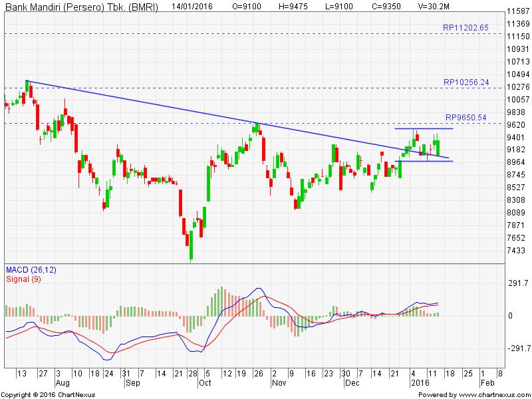Image resolution: width=532 pixels, height=399 pixels.
Task: Select the Aug month marker on time axis
Action: pyautogui.click(x=62, y=384)
